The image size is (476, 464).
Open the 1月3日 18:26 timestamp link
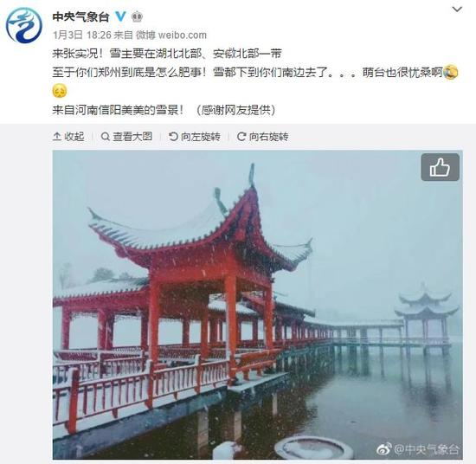82,35
